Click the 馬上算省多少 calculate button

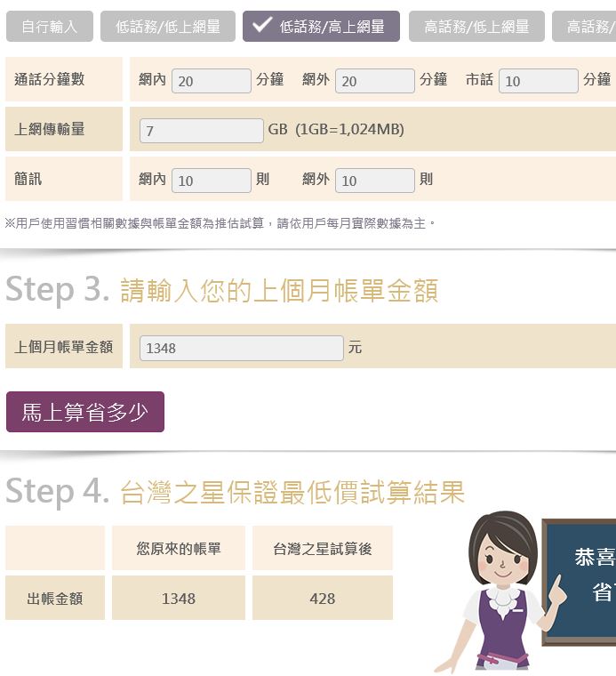(85, 412)
